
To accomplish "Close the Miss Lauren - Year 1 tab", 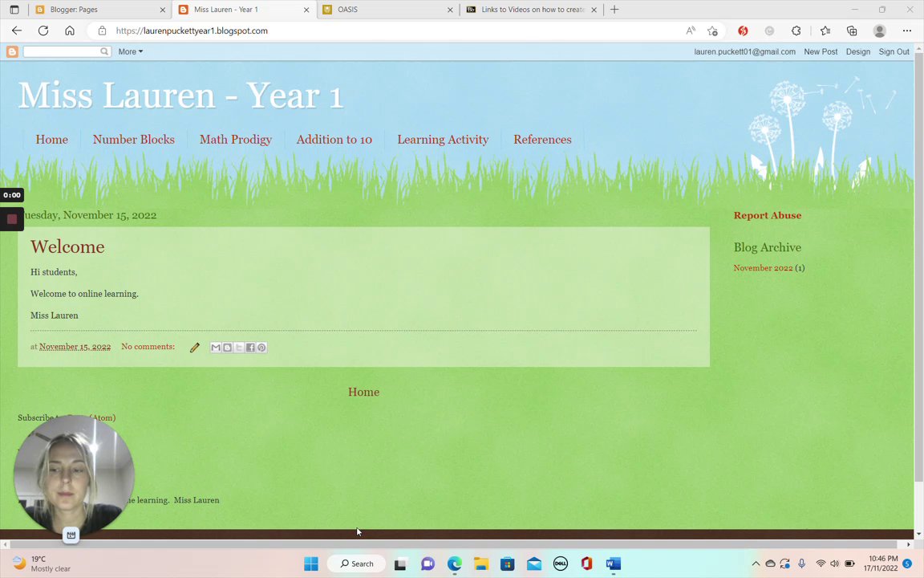I will (306, 10).
